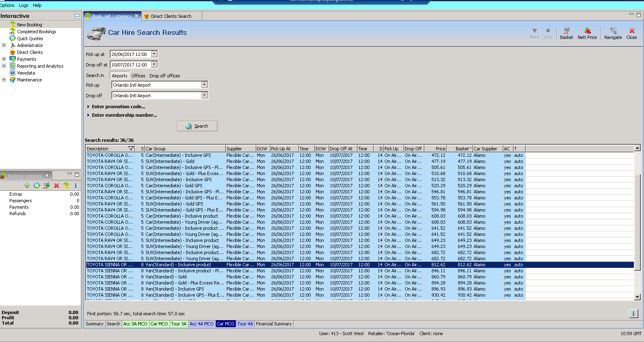Switch to the Financial Summary bottom tab

click(x=274, y=324)
